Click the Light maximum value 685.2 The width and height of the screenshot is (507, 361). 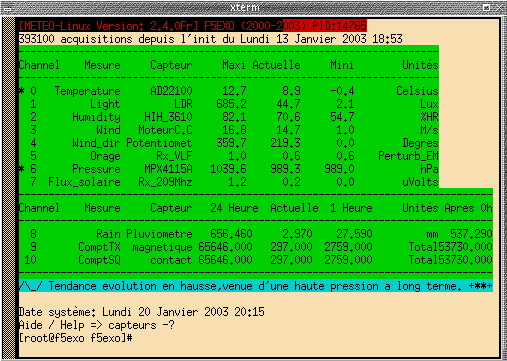(x=231, y=104)
